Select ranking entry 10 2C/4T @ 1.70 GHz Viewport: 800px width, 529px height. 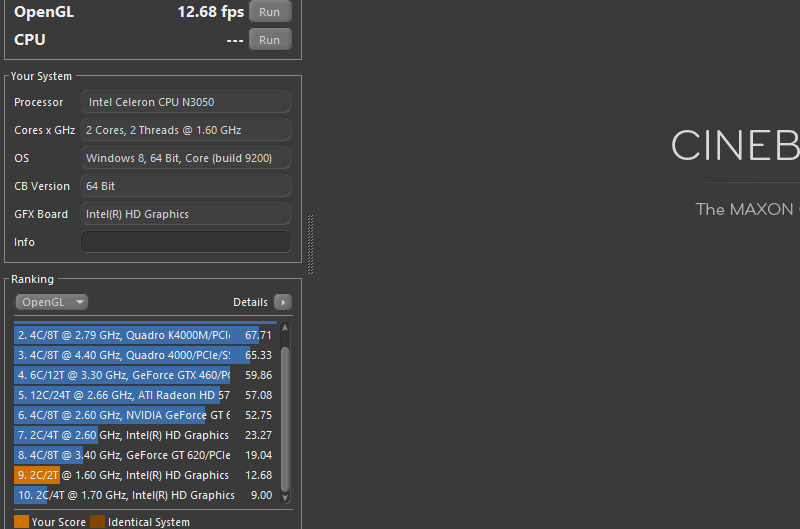point(145,495)
